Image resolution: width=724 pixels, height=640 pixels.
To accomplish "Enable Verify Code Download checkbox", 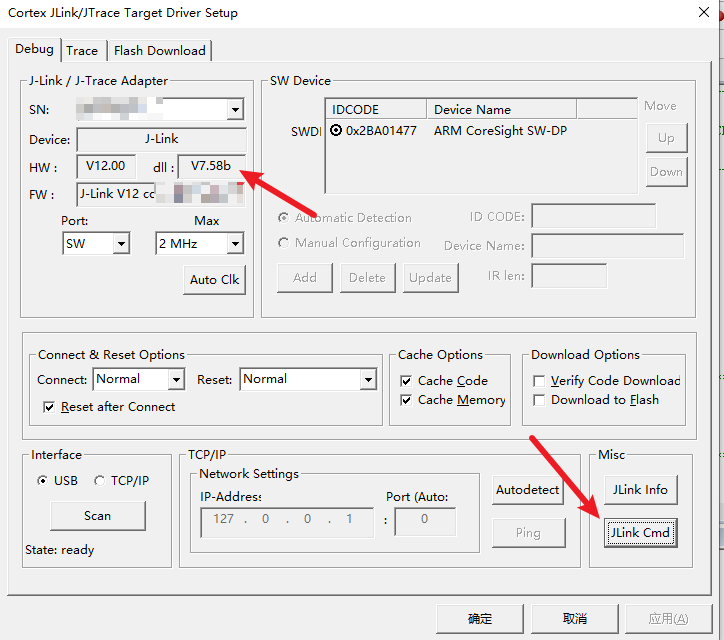I will [540, 381].
